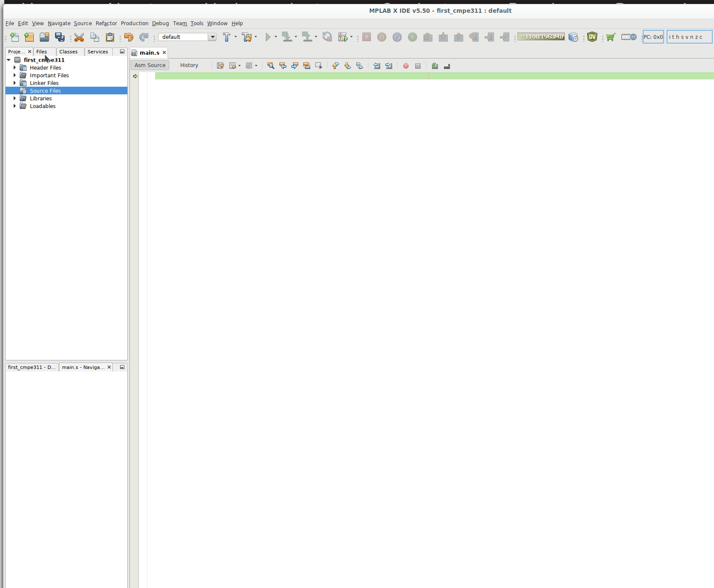This screenshot has height=588, width=714.
Task: Click the Previous Bookmark arrow in editor toolbar
Action: (x=335, y=66)
